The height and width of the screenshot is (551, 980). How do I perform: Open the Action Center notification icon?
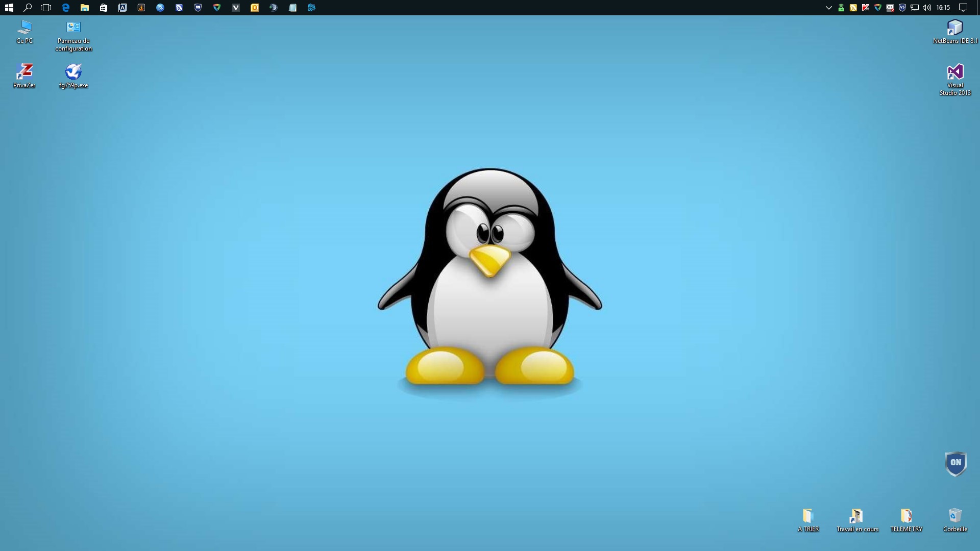963,8
